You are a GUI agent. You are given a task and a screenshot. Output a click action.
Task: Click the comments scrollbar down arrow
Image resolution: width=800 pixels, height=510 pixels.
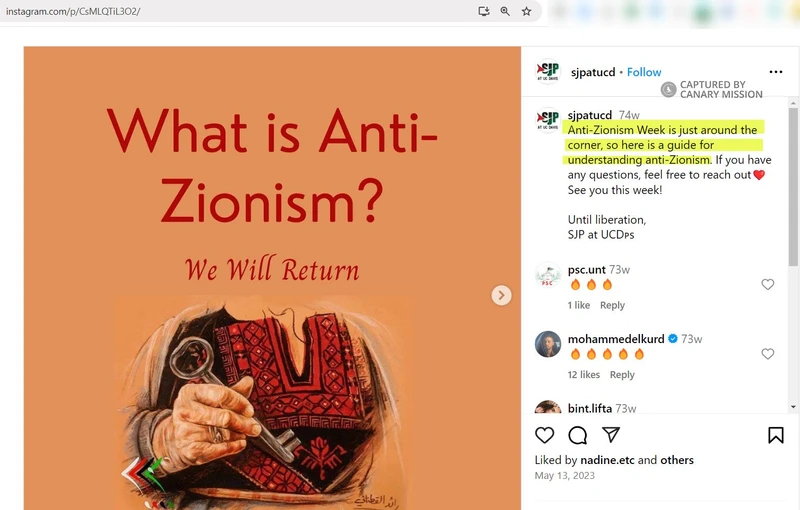pyautogui.click(x=793, y=407)
